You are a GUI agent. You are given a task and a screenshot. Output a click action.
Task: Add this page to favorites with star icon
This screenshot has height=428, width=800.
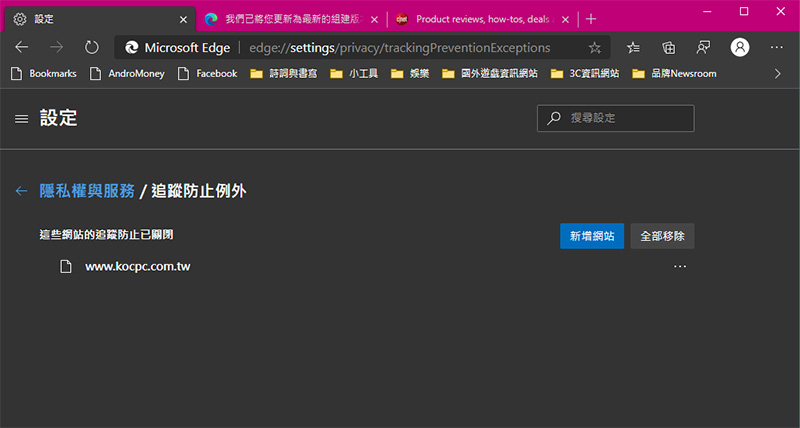pyautogui.click(x=595, y=47)
